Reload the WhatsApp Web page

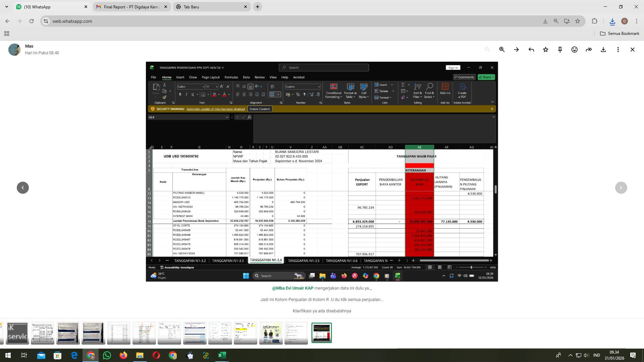32,21
